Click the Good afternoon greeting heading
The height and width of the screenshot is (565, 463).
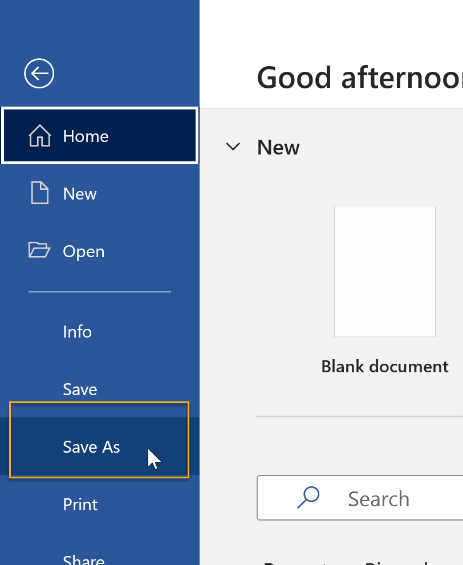[360, 77]
